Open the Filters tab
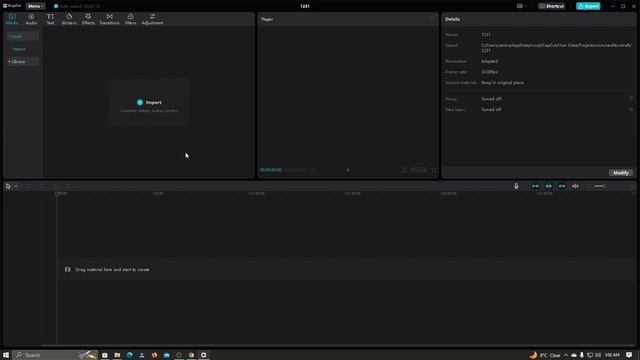This screenshot has width=640, height=360. click(131, 19)
